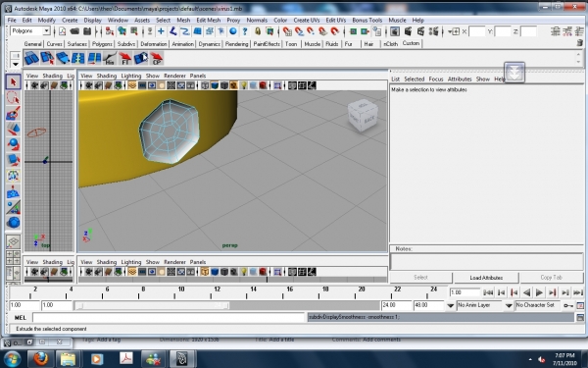The image size is (588, 368).
Task: Run the FT freeze-transform shelf button
Action: (124, 59)
